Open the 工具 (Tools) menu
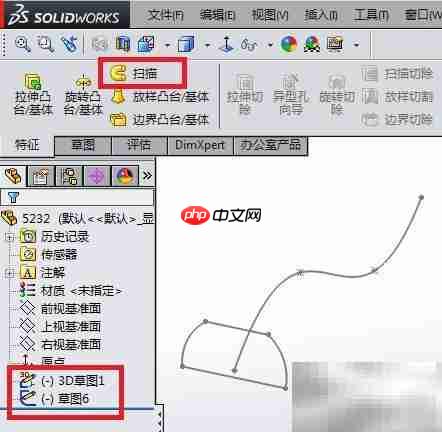 click(x=371, y=15)
